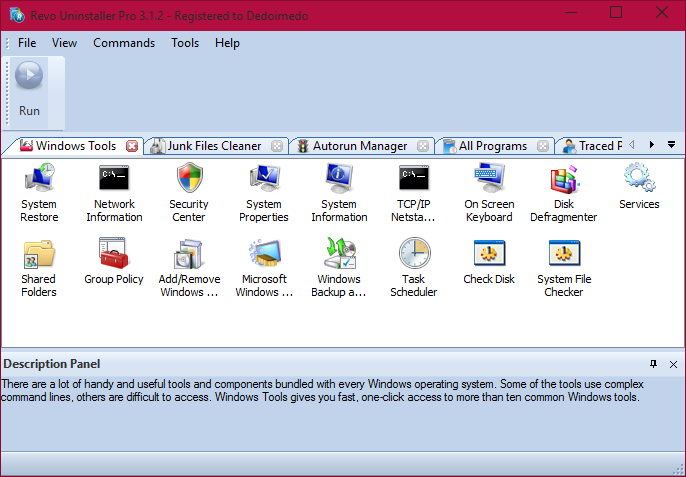Open the Help menu
686x477 pixels.
[x=227, y=43]
